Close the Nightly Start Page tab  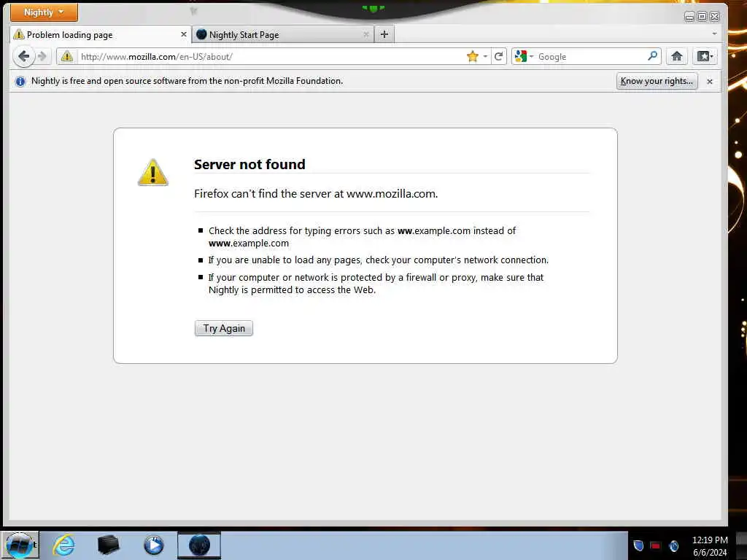point(366,35)
